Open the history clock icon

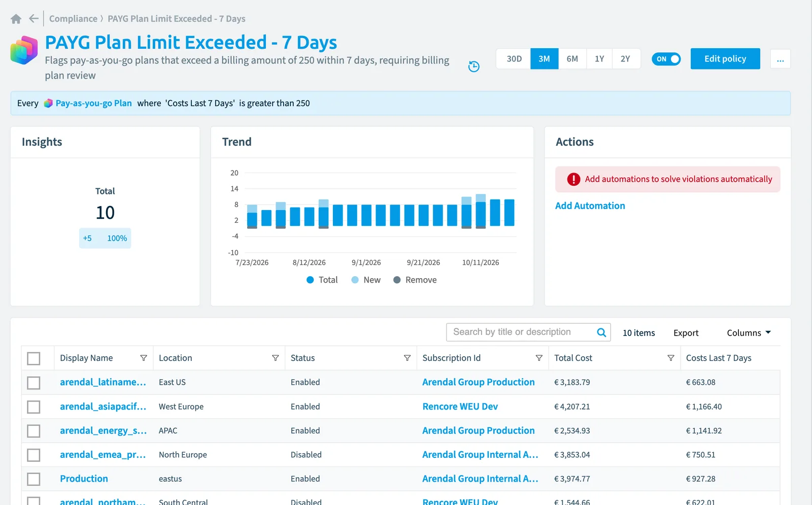[474, 66]
